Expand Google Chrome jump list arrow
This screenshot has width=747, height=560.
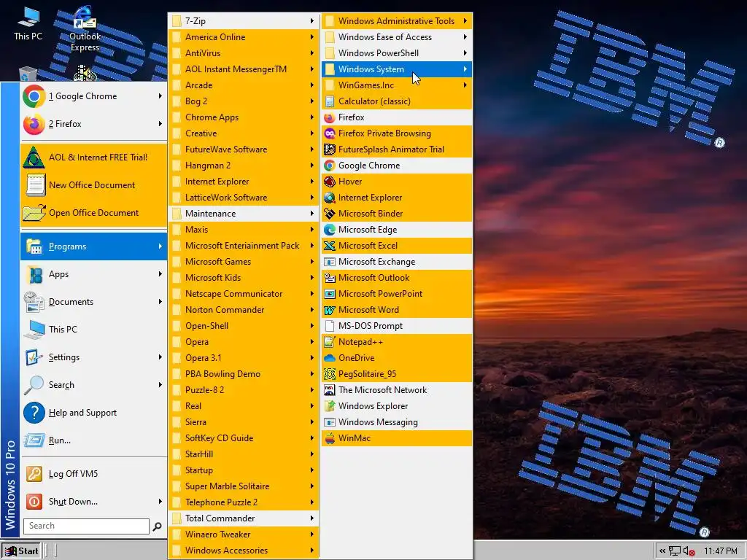tap(160, 96)
